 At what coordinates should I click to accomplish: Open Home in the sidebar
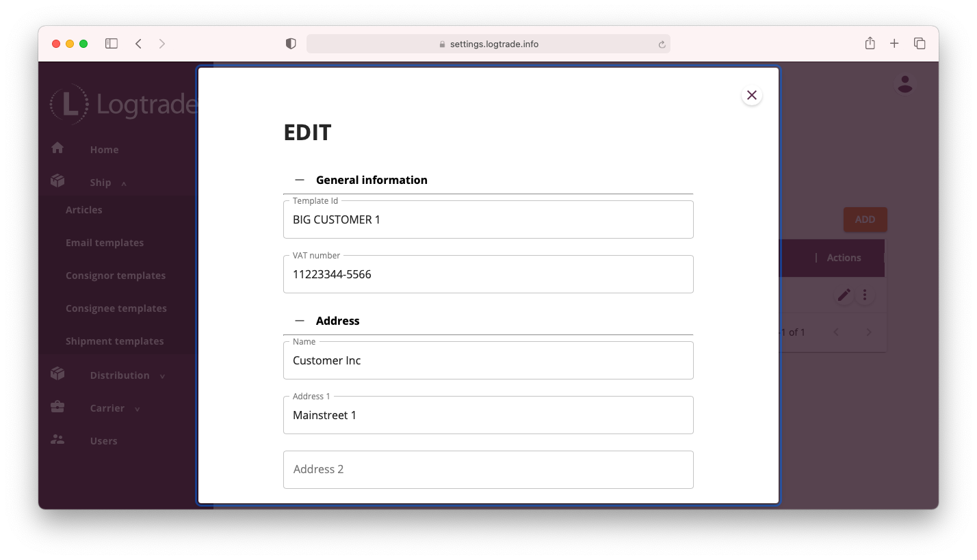(104, 150)
